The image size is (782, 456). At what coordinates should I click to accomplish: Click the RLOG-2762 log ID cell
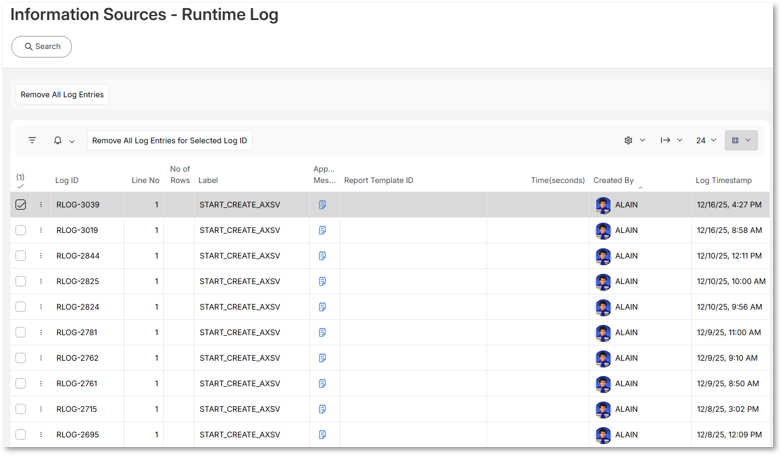click(x=77, y=358)
